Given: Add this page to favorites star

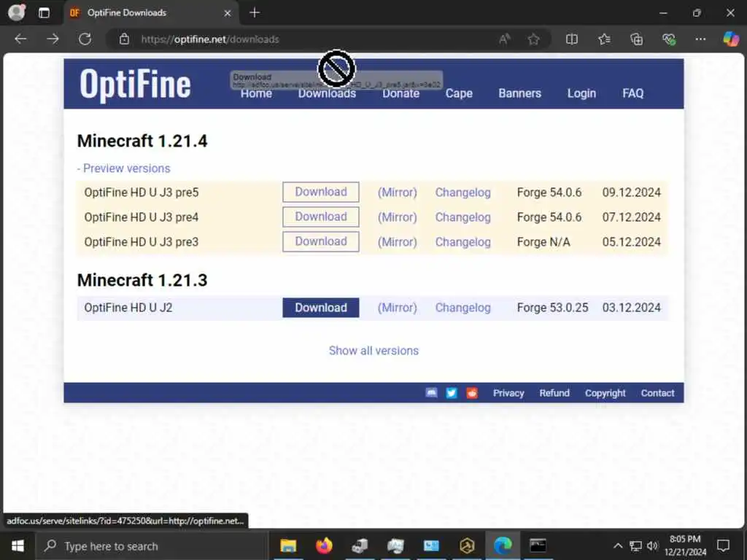Looking at the screenshot, I should click(533, 39).
